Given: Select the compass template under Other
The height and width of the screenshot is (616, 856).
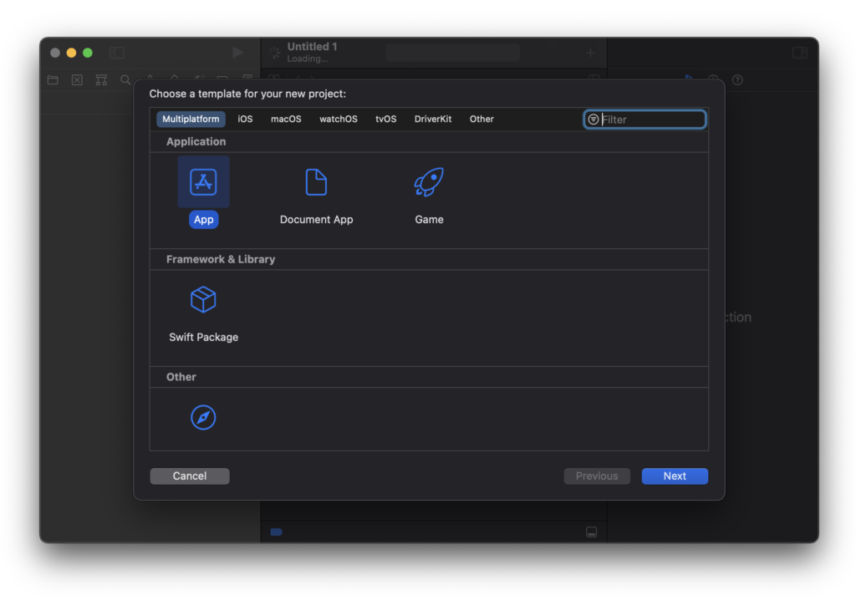Looking at the screenshot, I should [x=203, y=417].
